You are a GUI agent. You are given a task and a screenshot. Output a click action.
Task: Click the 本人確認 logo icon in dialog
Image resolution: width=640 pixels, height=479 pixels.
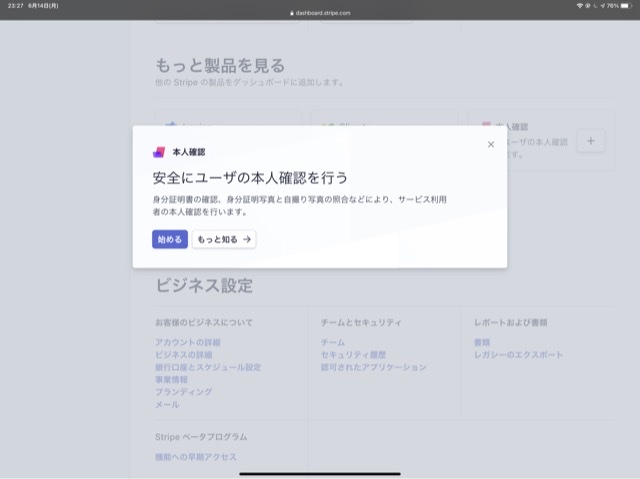[159, 152]
